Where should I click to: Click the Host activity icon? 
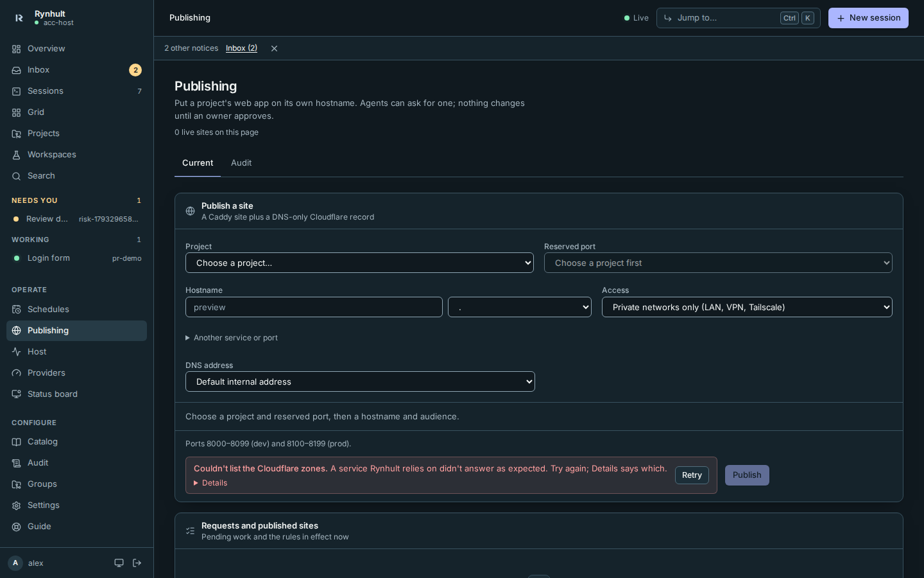point(17,352)
